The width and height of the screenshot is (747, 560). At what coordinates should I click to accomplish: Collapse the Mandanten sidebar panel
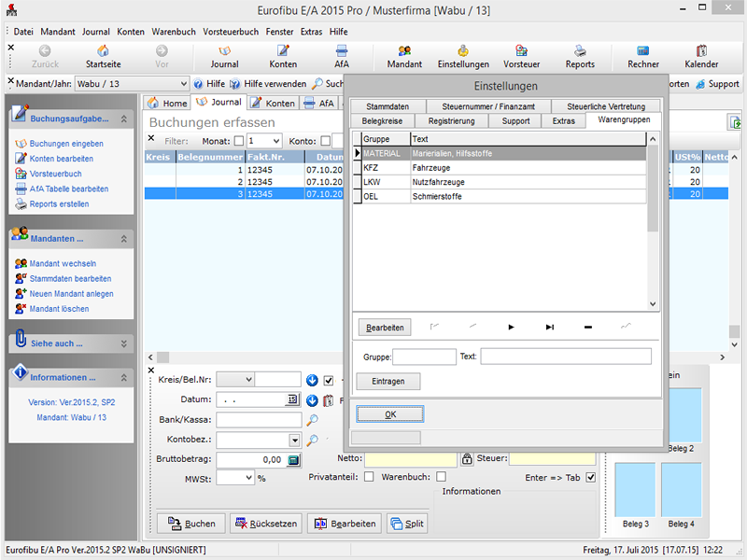tap(123, 239)
